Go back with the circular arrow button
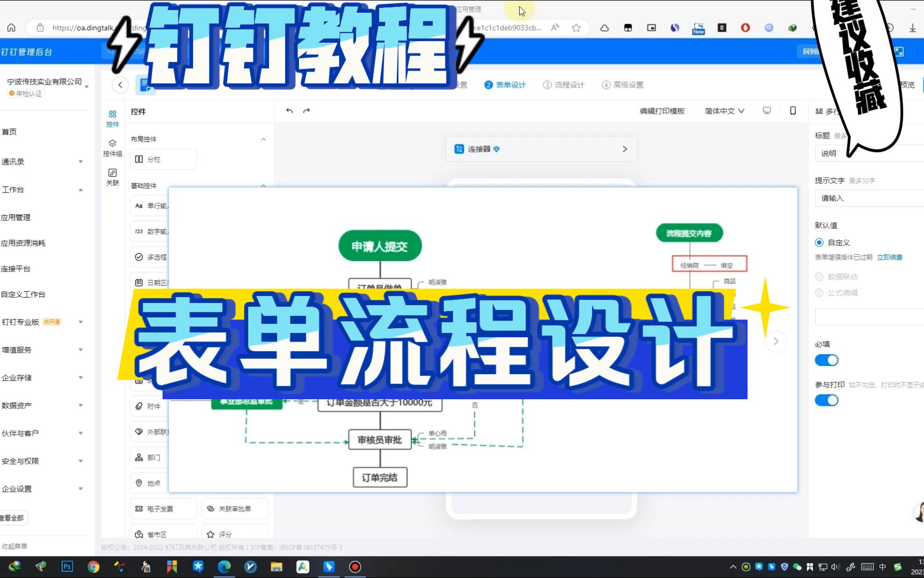This screenshot has width=924, height=578. pos(120,85)
